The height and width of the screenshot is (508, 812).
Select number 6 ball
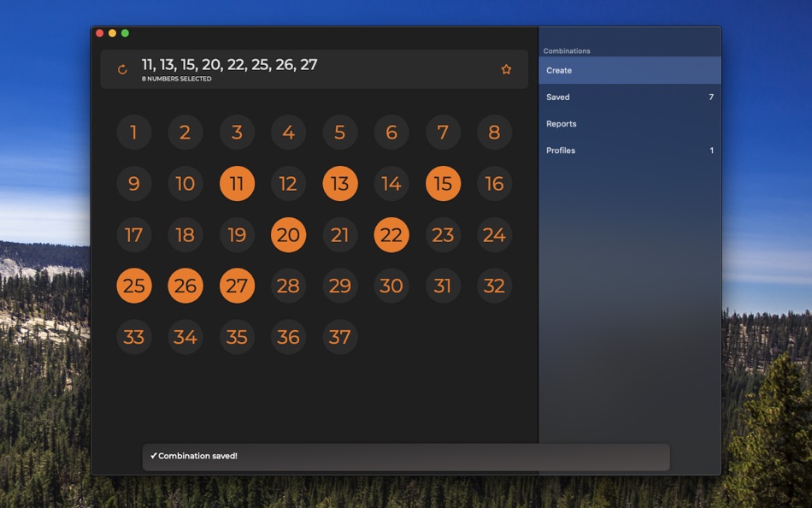(391, 133)
